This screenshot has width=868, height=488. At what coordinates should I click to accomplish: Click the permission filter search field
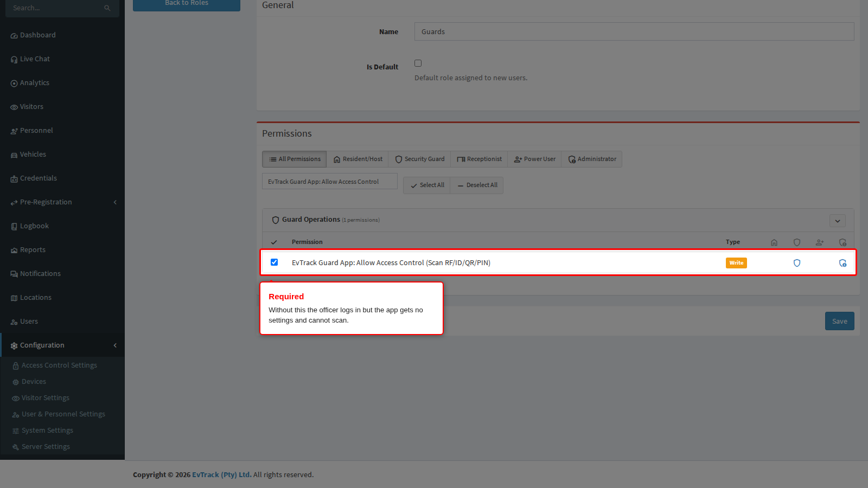(x=330, y=182)
